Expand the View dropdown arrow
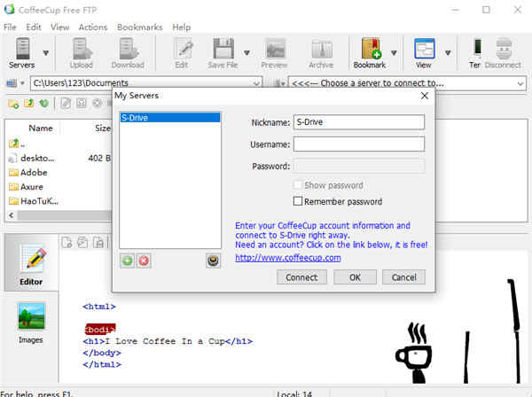Screen dimensions: 532x397 tap(448, 53)
